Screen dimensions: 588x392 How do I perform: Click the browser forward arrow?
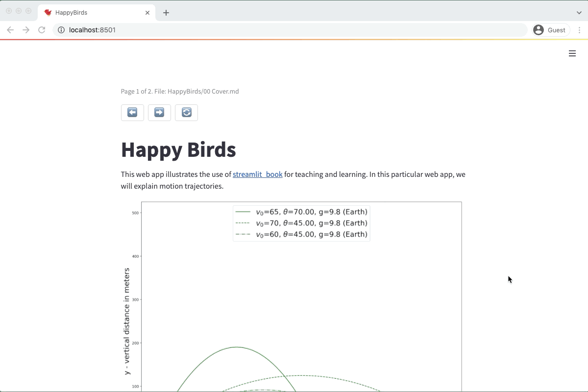pyautogui.click(x=26, y=30)
